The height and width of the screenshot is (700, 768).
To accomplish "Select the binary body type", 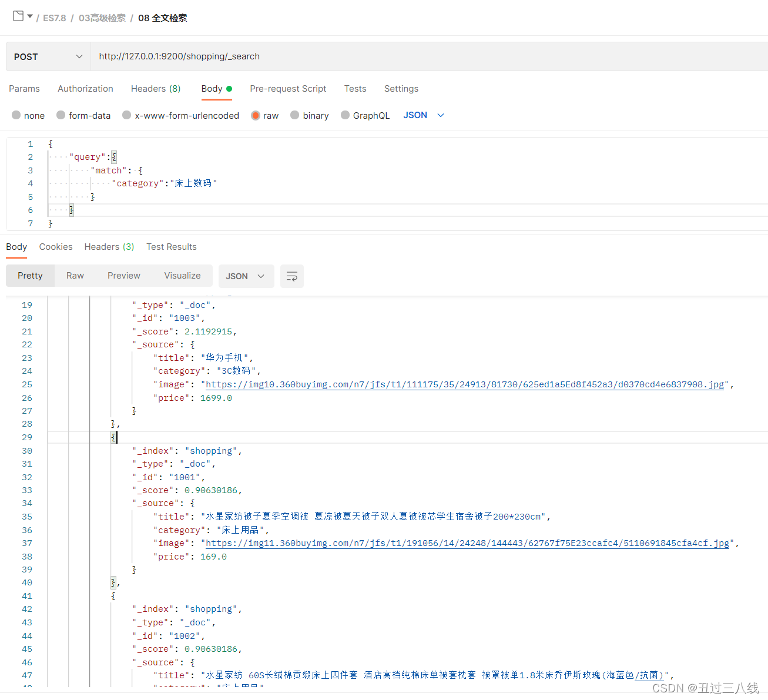I will [x=310, y=116].
